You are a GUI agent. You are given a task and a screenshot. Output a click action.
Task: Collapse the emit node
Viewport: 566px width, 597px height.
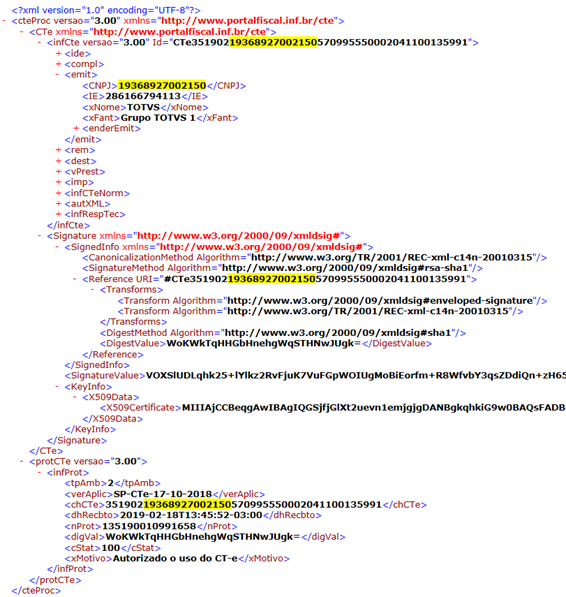coord(57,75)
